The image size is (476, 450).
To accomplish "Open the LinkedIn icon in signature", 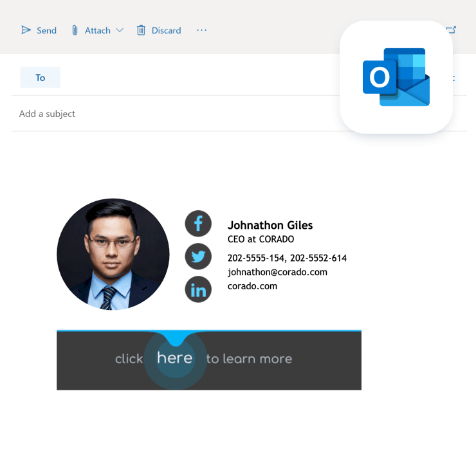I will point(198,289).
